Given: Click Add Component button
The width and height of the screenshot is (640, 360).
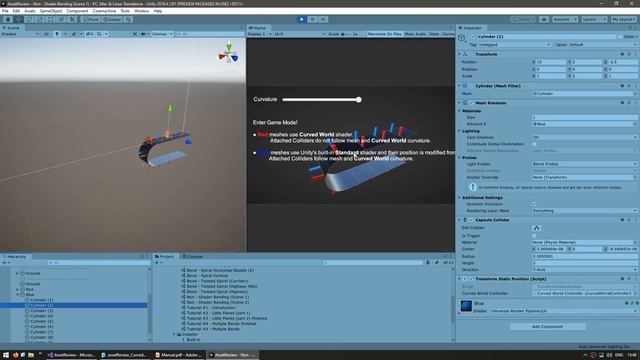Looking at the screenshot, I should (x=547, y=327).
